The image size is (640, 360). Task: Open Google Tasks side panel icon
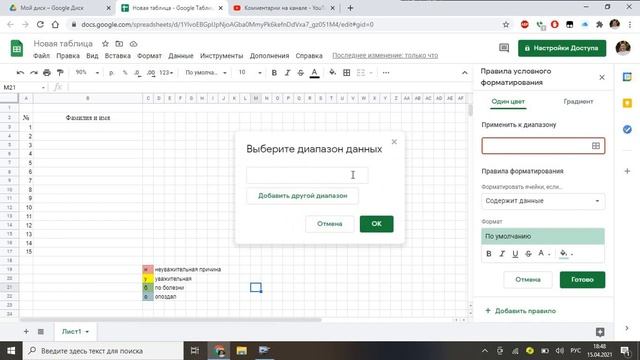pos(627,129)
